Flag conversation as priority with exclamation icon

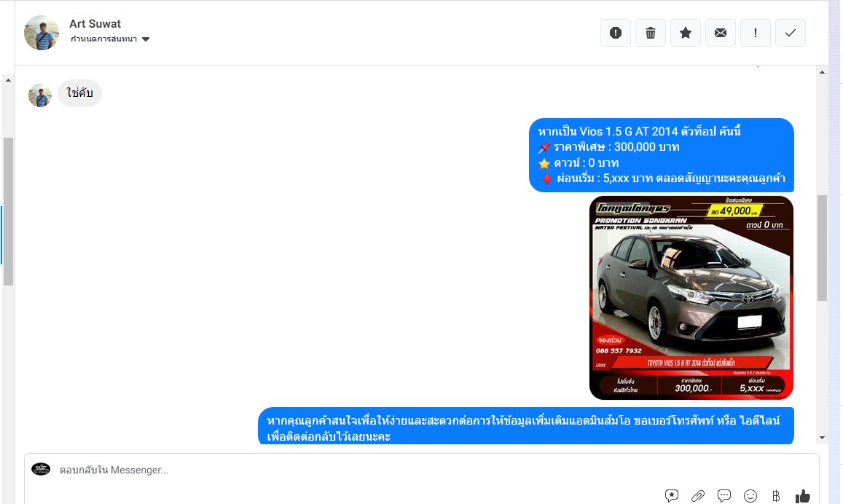756,33
